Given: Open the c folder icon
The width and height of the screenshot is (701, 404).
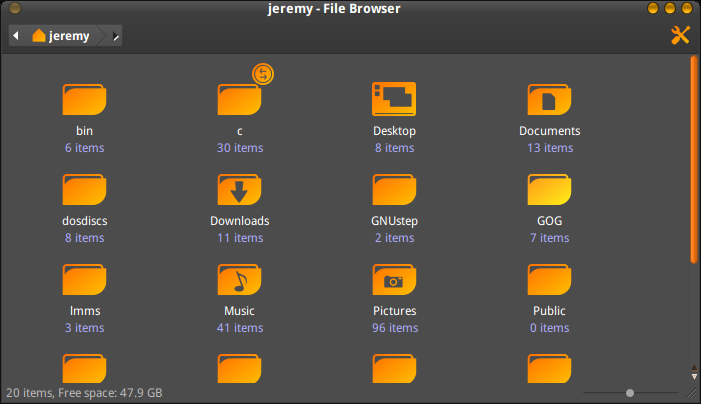Looking at the screenshot, I should (x=239, y=99).
